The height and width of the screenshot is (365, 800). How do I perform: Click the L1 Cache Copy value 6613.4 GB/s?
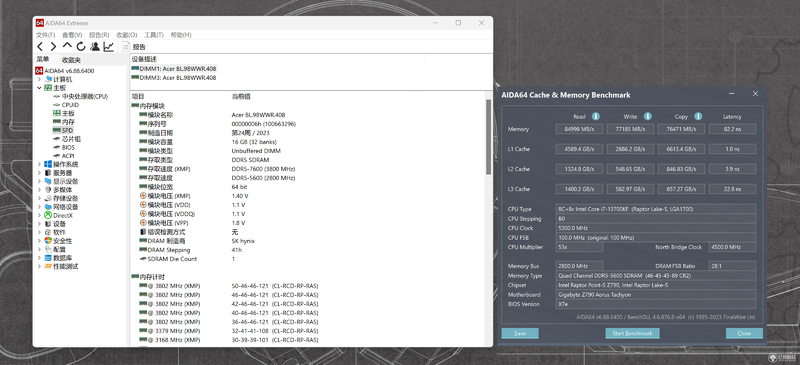point(681,149)
